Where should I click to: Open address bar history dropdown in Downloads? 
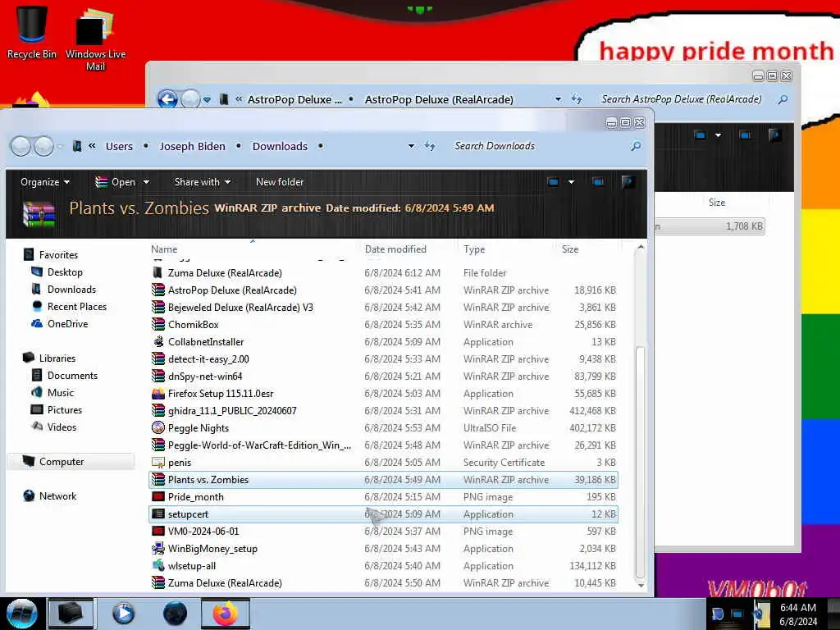(411, 146)
